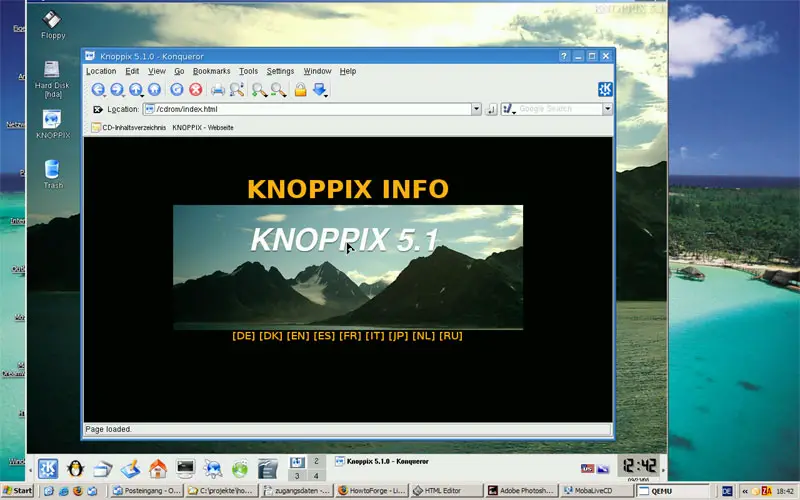Screen dimensions: 800x500
Task: Enlarge view with the Zoom In magnifier
Action: pyautogui.click(x=259, y=90)
